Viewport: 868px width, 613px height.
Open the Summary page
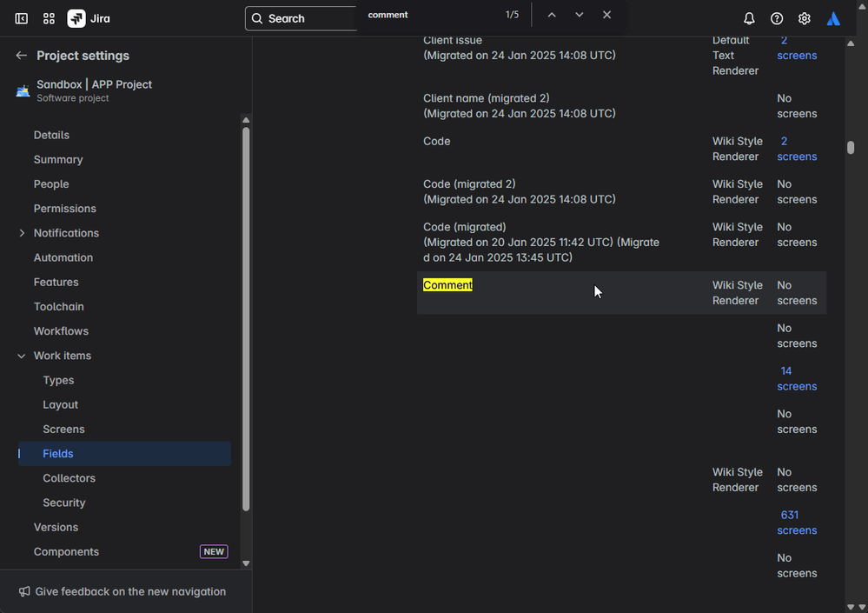point(58,159)
